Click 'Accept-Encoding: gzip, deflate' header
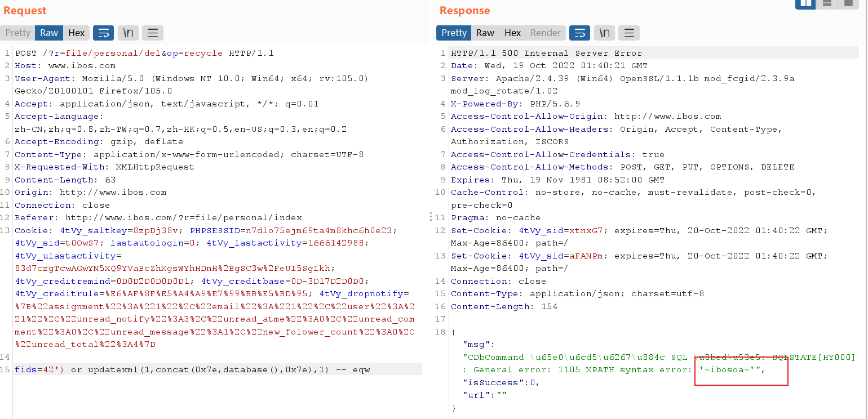The width and height of the screenshot is (868, 419). [99, 142]
